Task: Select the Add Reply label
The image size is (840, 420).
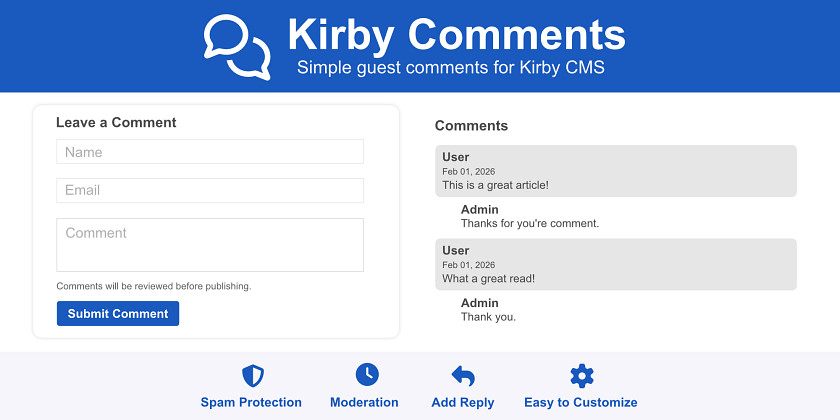Action: [463, 402]
